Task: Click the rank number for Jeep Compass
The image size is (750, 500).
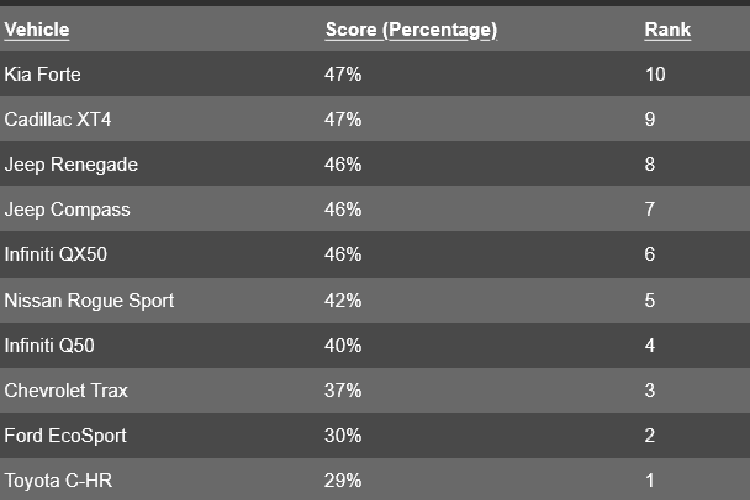Action: (x=650, y=210)
